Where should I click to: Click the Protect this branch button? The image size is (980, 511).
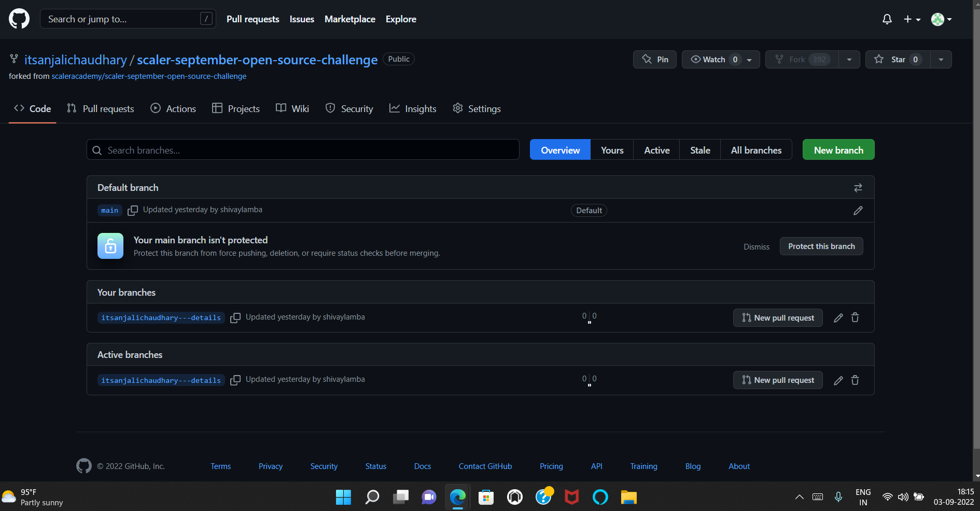821,246
